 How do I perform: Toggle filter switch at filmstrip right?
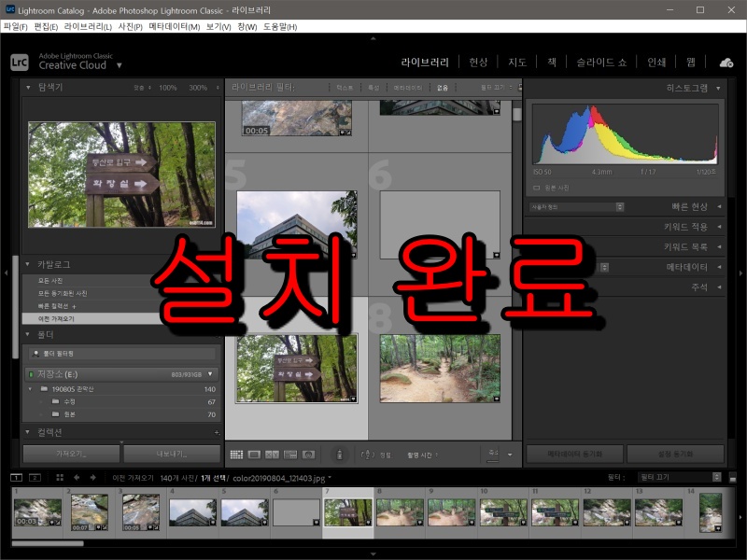tap(733, 477)
